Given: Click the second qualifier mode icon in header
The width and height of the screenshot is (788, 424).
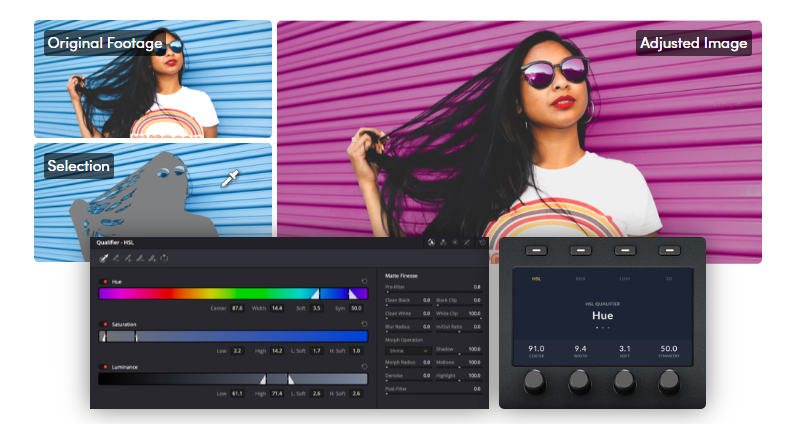Looking at the screenshot, I should [443, 242].
